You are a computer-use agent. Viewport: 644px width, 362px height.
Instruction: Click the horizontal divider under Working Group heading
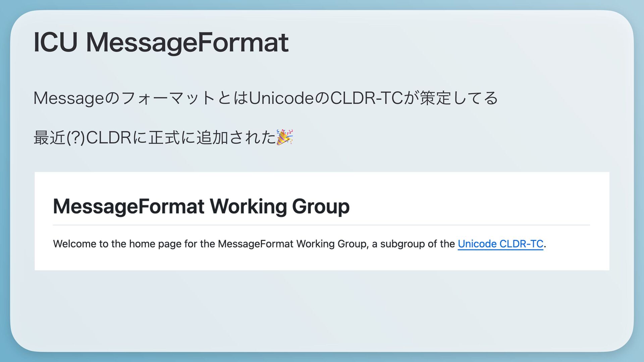321,225
